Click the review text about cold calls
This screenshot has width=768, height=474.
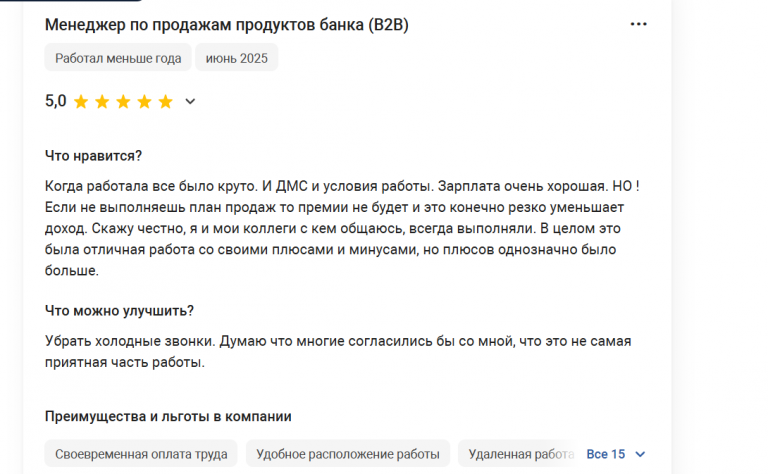(x=338, y=352)
